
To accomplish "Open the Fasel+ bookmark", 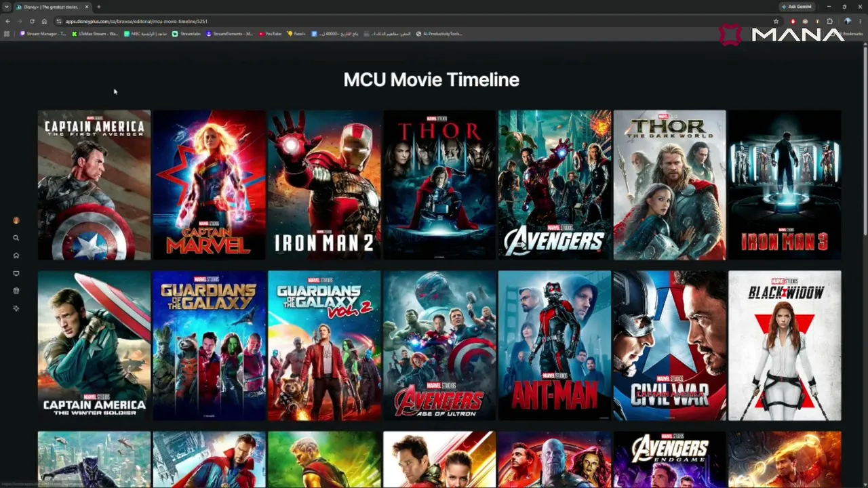I will pyautogui.click(x=296, y=34).
